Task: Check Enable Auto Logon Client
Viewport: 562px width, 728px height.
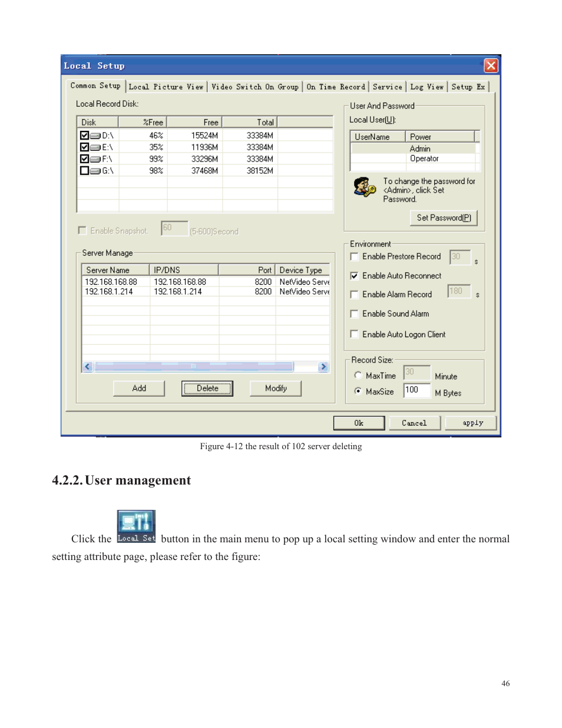Action: [x=354, y=334]
